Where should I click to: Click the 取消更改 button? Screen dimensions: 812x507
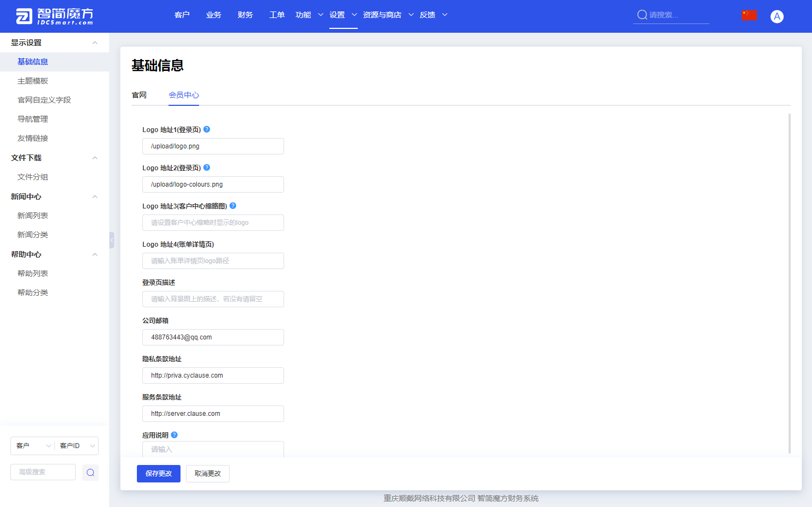click(x=207, y=474)
